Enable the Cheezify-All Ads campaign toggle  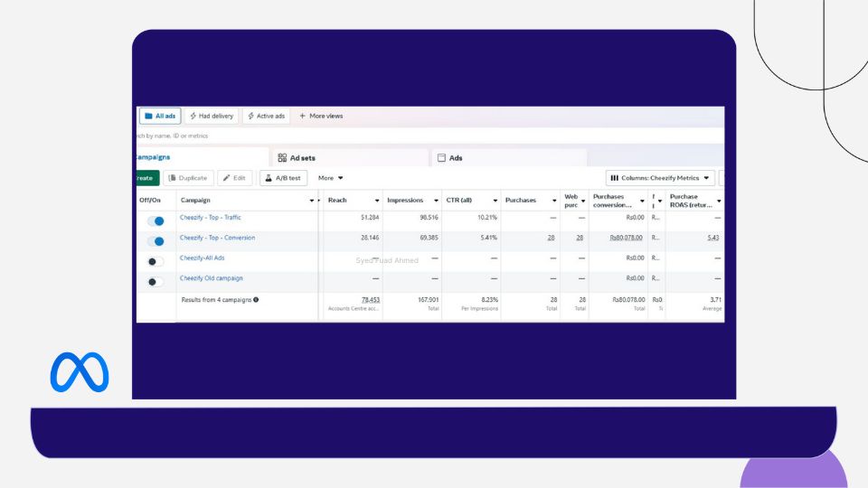pos(155,261)
